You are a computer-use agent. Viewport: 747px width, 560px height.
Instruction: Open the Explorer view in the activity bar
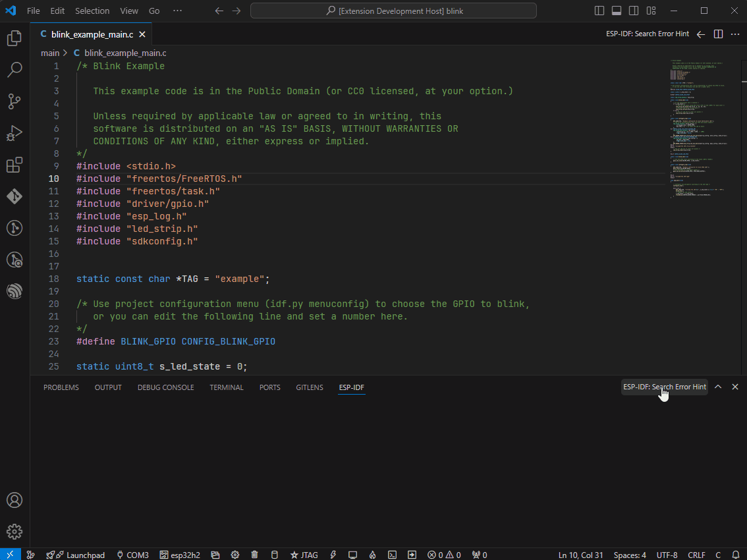[14, 38]
